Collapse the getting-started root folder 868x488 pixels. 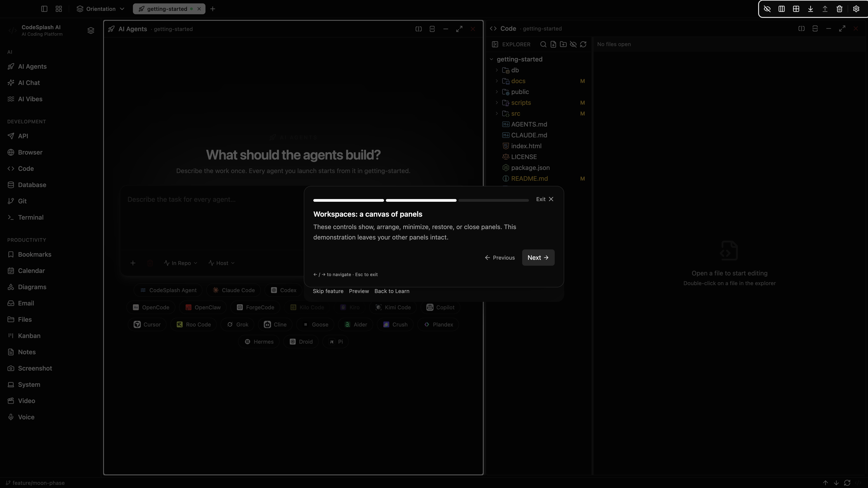pos(491,59)
